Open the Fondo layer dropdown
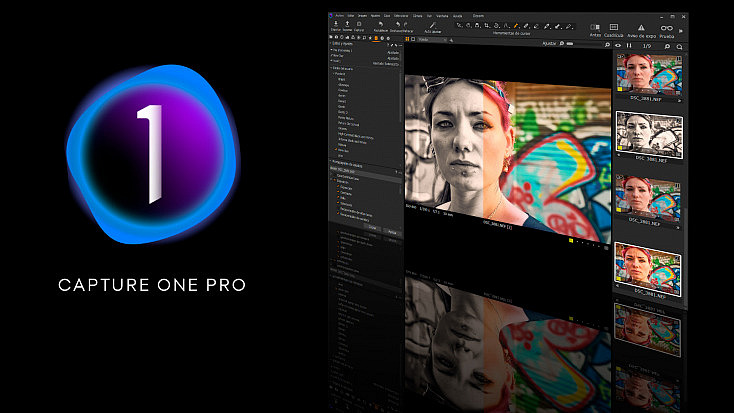 (x=432, y=40)
